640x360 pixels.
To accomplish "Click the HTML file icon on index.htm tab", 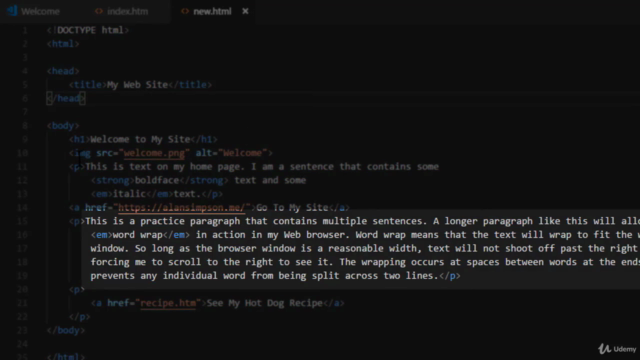I will click(99, 11).
